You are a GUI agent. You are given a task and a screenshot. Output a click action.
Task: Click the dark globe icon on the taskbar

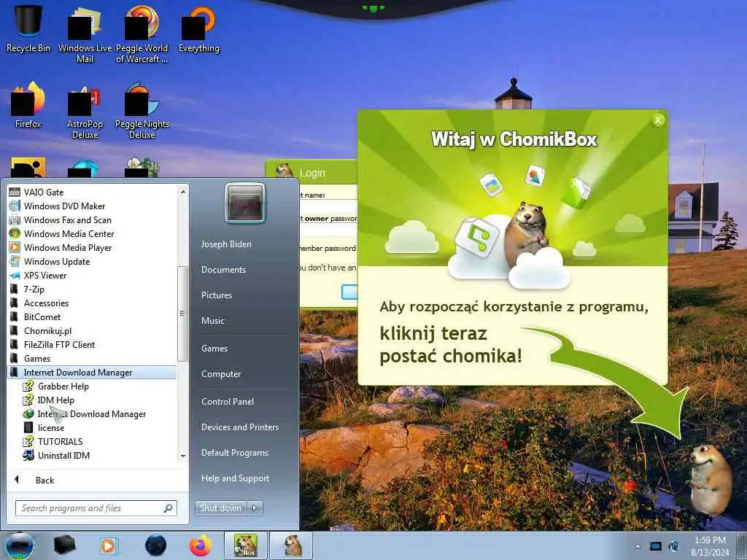click(x=156, y=545)
